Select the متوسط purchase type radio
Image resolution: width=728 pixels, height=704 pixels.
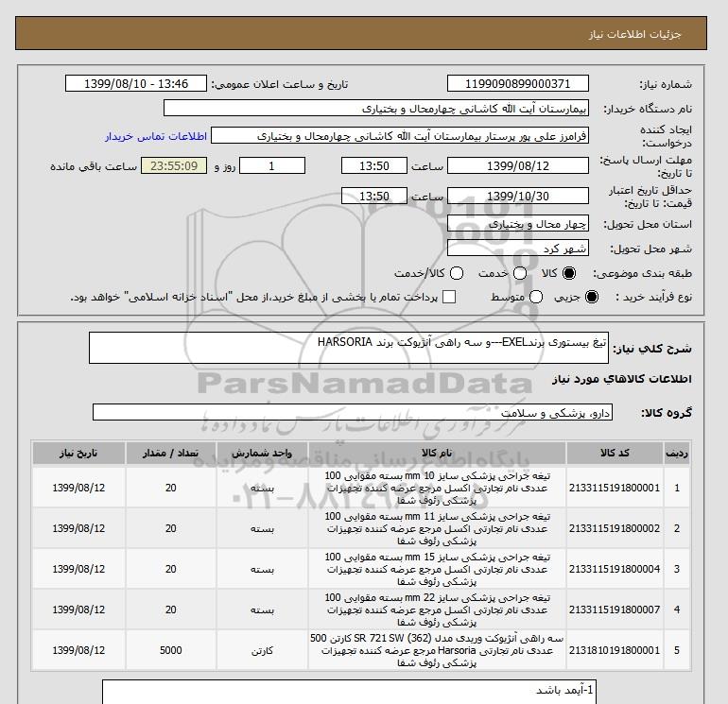(x=536, y=297)
